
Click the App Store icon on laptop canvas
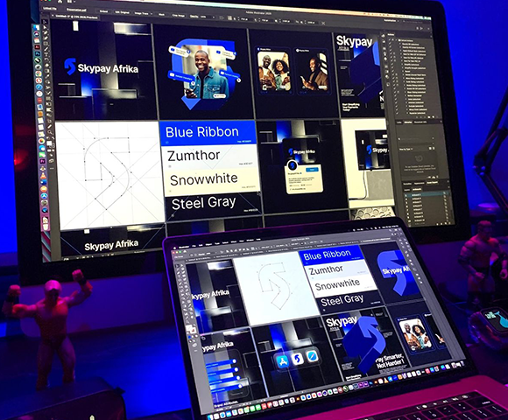pyautogui.click(x=282, y=360)
